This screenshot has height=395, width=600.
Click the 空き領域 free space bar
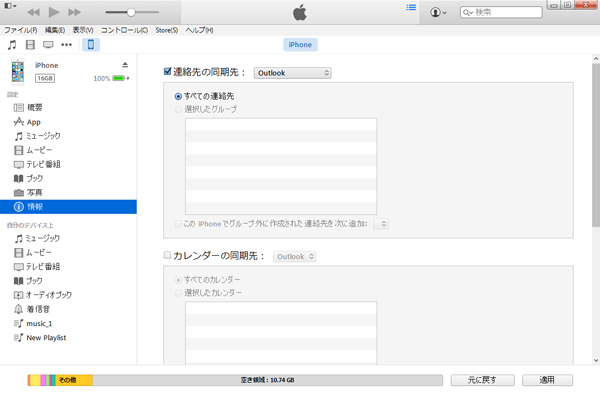pos(267,380)
